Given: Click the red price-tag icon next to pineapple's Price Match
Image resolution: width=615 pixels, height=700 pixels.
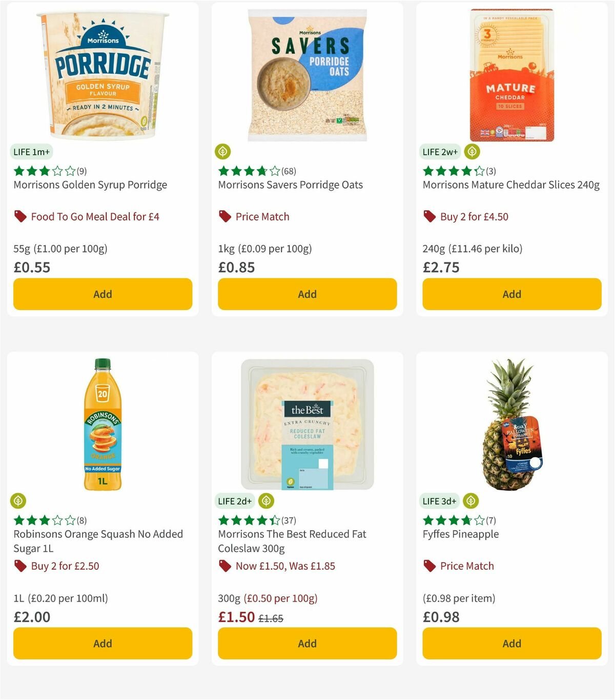Looking at the screenshot, I should coord(429,566).
